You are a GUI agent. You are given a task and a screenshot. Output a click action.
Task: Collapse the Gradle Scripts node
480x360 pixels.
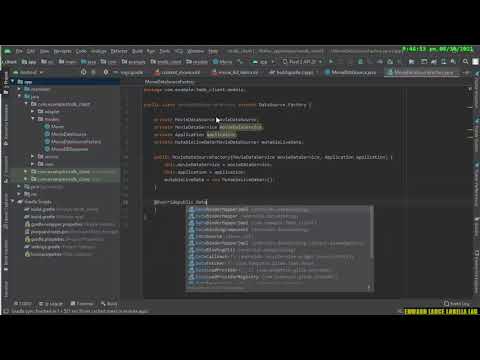(13, 202)
